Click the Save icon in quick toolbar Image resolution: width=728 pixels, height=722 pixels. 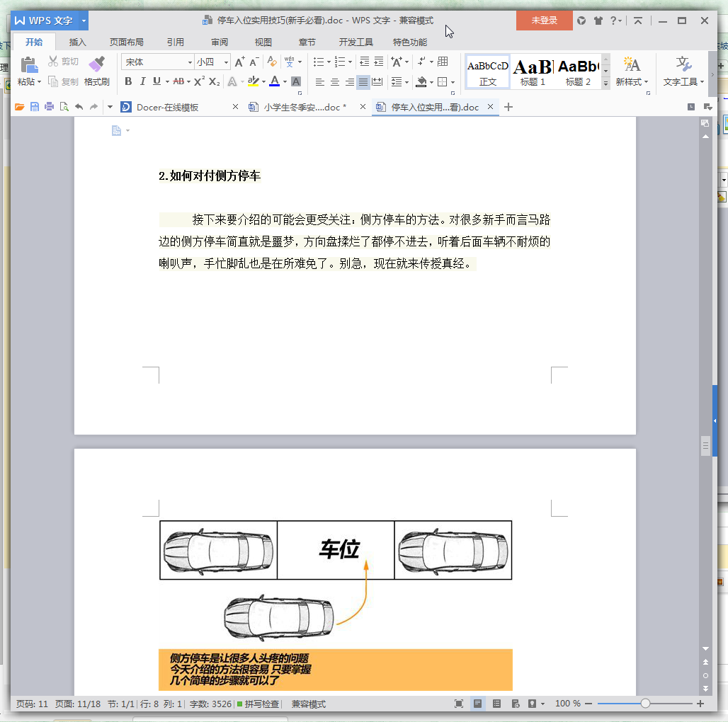click(35, 107)
